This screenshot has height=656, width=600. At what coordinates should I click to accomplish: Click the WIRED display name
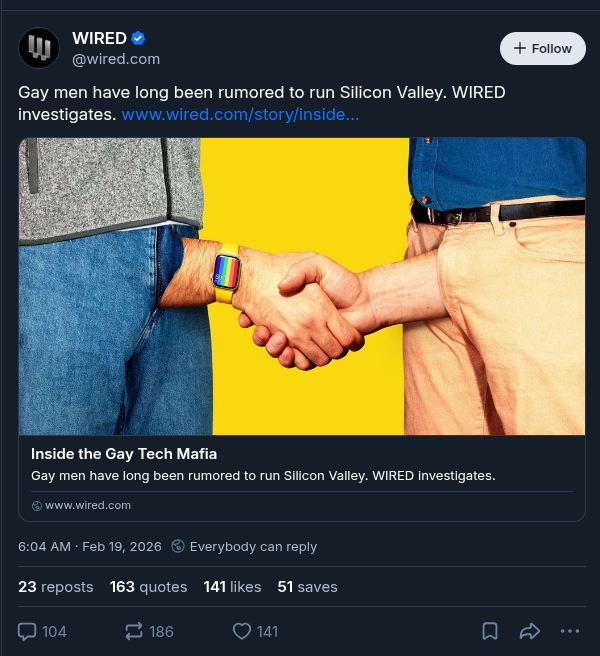coord(99,38)
